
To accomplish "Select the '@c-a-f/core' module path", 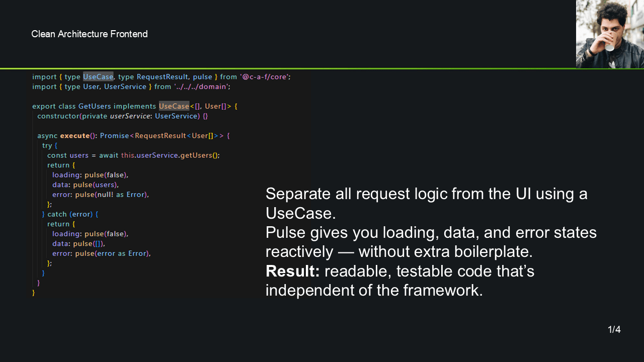I will click(264, 76).
